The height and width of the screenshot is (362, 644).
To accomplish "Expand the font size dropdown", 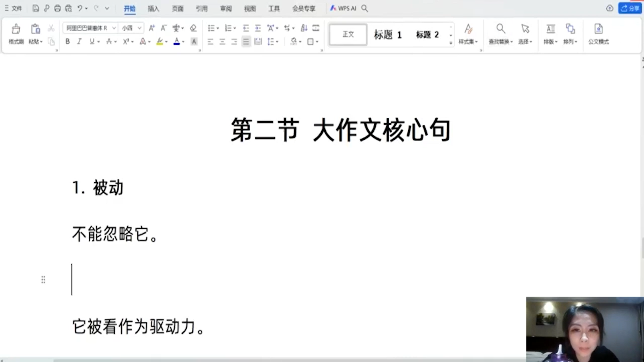I will point(139,28).
